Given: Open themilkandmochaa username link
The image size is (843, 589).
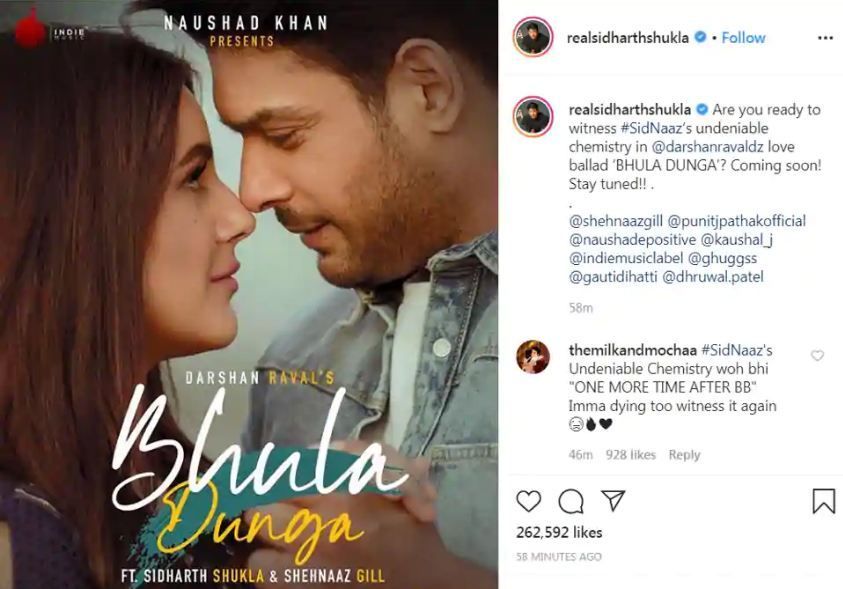Looking at the screenshot, I should click(632, 350).
